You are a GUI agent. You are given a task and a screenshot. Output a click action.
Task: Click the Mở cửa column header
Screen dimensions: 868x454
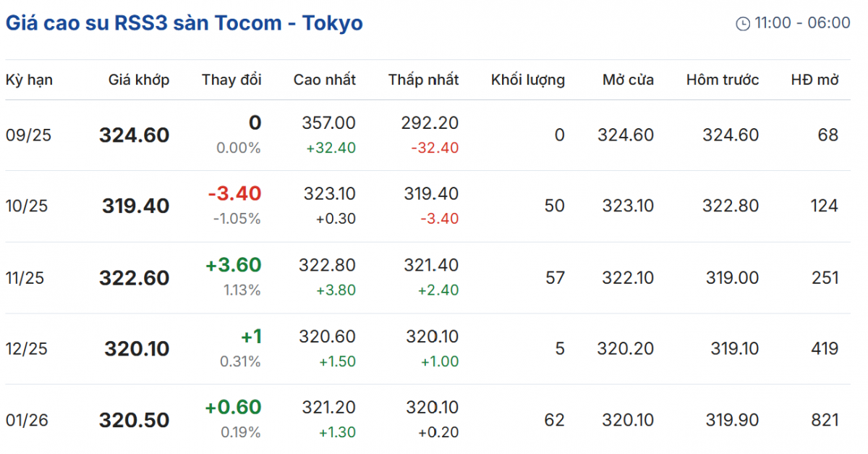628,80
